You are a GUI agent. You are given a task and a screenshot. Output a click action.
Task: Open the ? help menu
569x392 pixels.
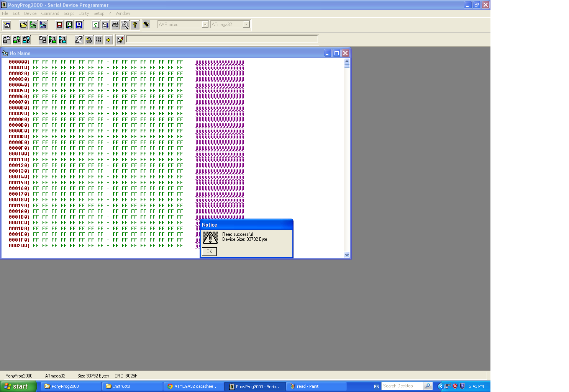(x=110, y=13)
